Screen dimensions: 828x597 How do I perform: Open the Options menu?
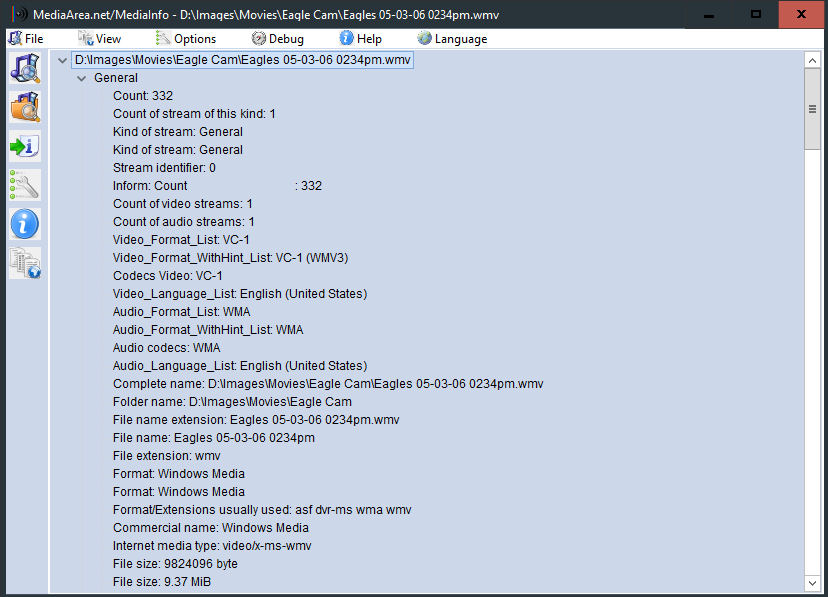tap(186, 39)
